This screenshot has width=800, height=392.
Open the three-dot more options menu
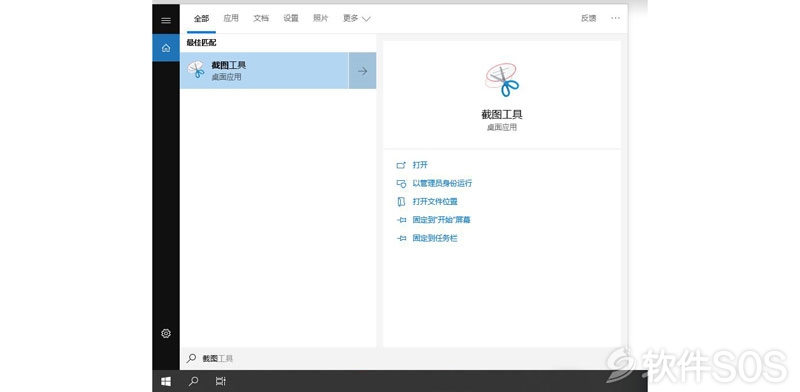[615, 18]
